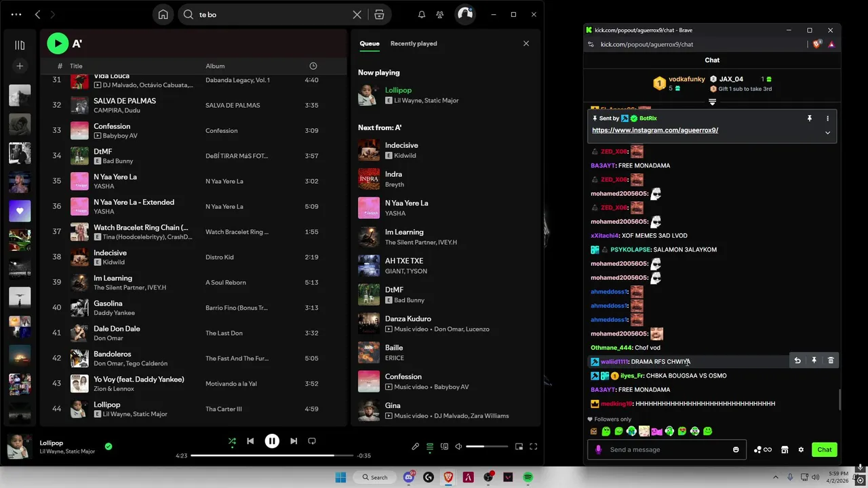This screenshot has height=488, width=868.
Task: Open Danza Kuduro in the queue
Action: (x=408, y=319)
